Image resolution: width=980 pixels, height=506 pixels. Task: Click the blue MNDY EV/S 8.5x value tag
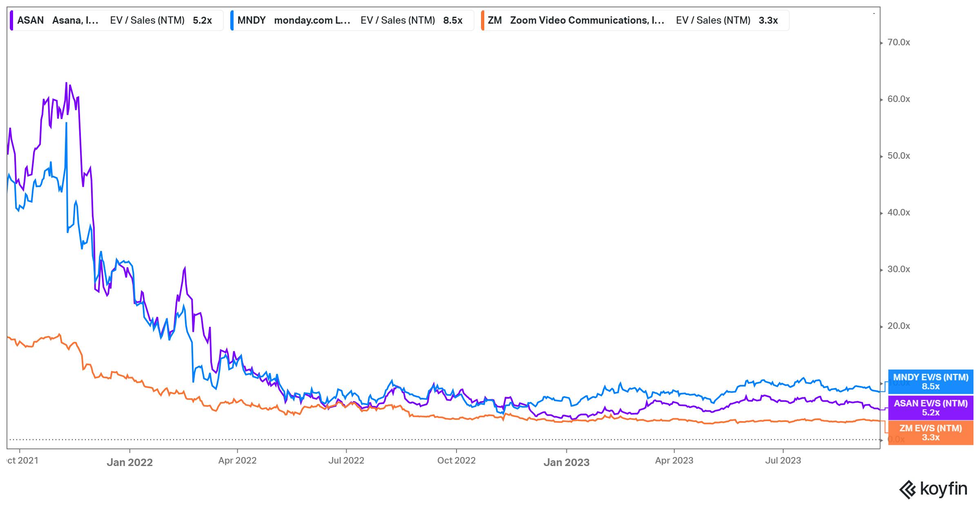point(931,382)
